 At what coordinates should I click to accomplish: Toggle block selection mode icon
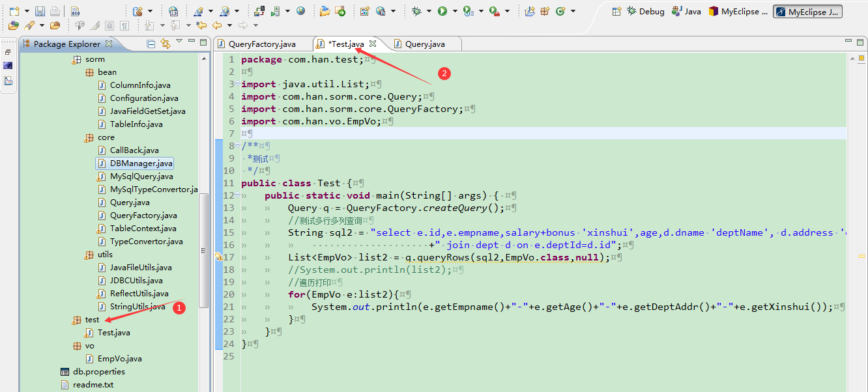point(109,25)
